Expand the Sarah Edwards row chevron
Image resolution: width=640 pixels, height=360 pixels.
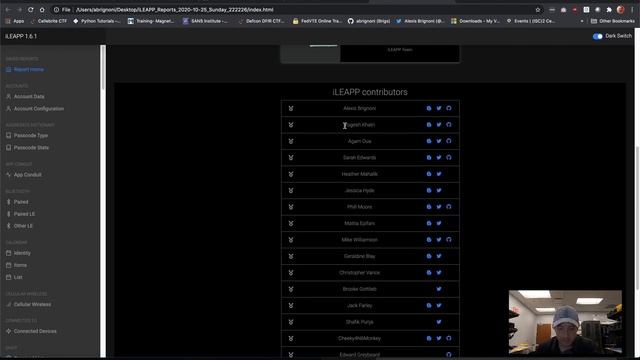(291, 158)
